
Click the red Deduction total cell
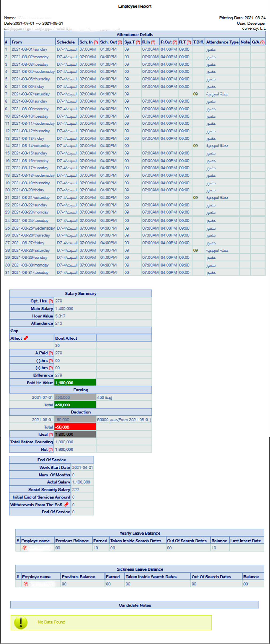(75, 427)
